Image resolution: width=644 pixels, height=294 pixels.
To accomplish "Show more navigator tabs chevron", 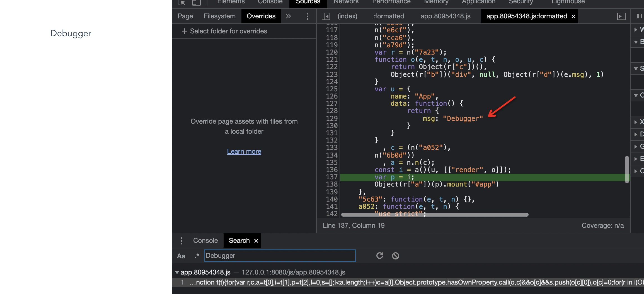I will 289,16.
